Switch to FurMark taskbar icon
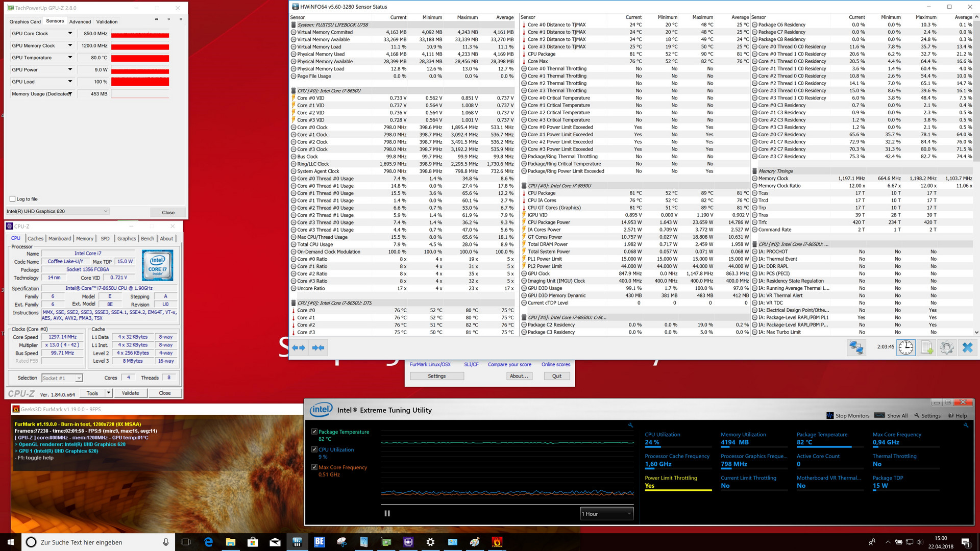Screen dimensions: 980x551 pyautogui.click(x=497, y=542)
